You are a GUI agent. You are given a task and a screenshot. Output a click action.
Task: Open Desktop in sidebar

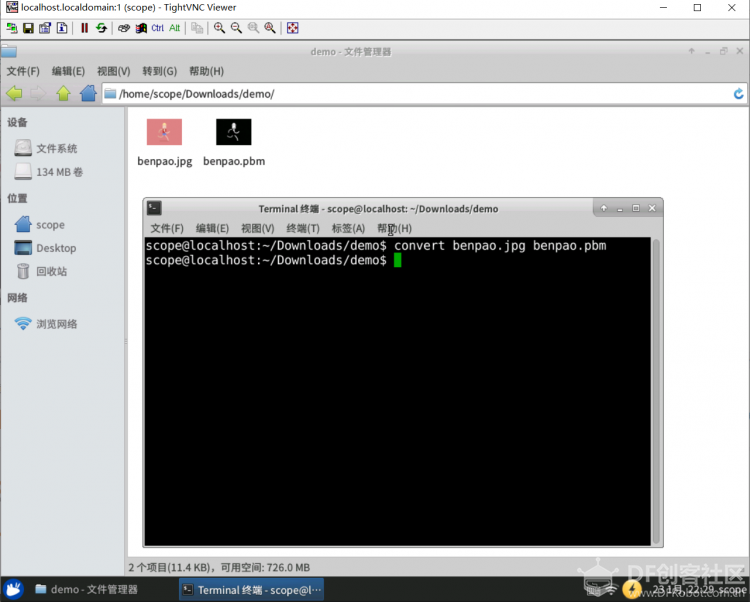pyautogui.click(x=45, y=248)
